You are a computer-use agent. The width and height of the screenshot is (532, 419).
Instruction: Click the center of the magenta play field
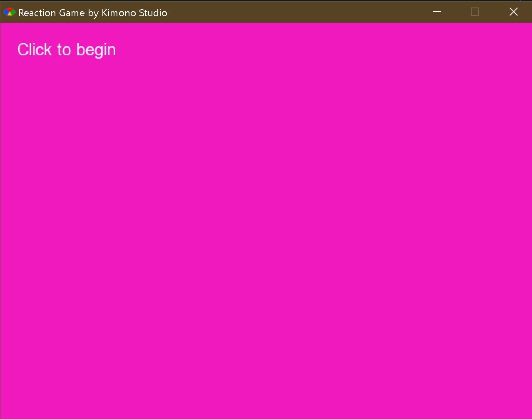[x=266, y=221]
